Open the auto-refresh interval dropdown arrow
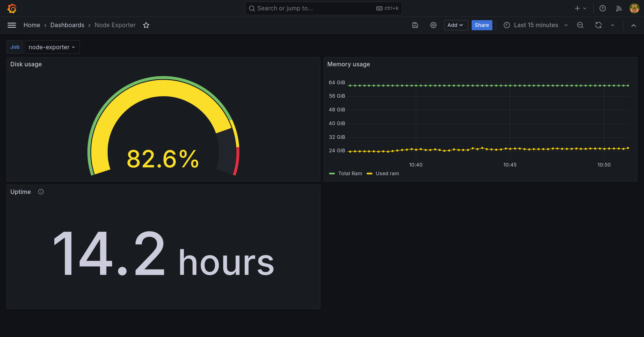Viewport: 644px width, 337px height. tap(613, 25)
